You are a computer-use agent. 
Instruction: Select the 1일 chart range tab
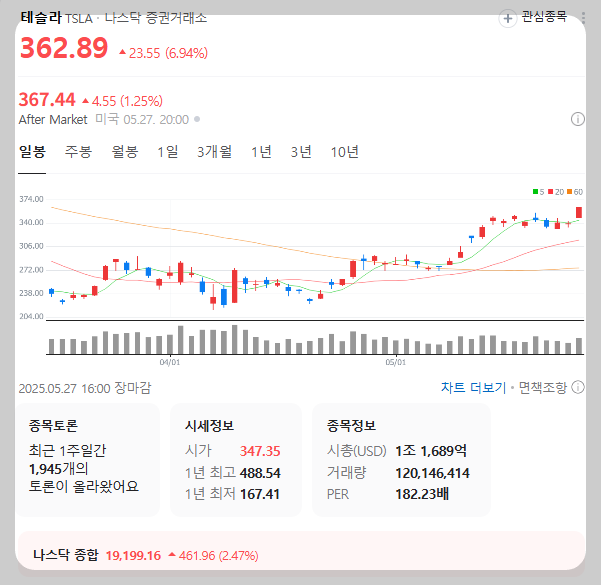(168, 152)
